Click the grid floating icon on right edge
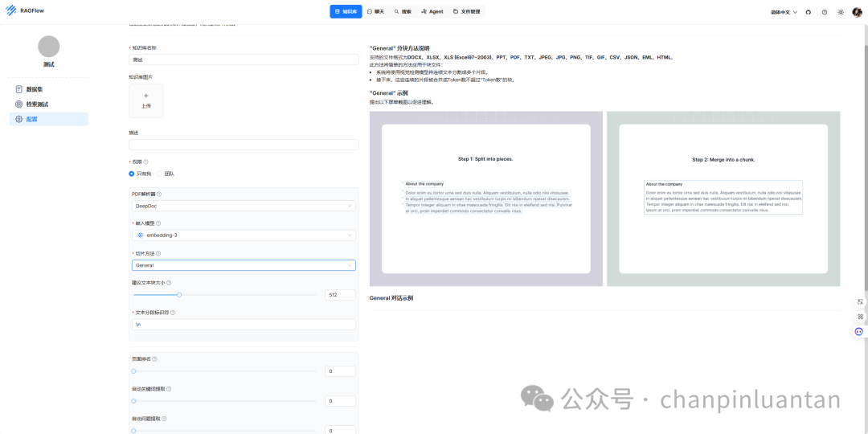 pos(860,317)
